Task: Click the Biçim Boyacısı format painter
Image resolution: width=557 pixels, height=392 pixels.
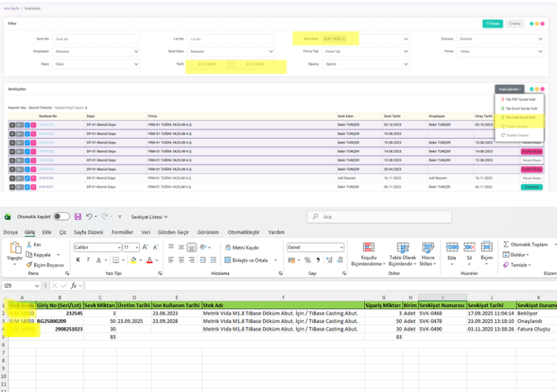Action: click(x=45, y=265)
